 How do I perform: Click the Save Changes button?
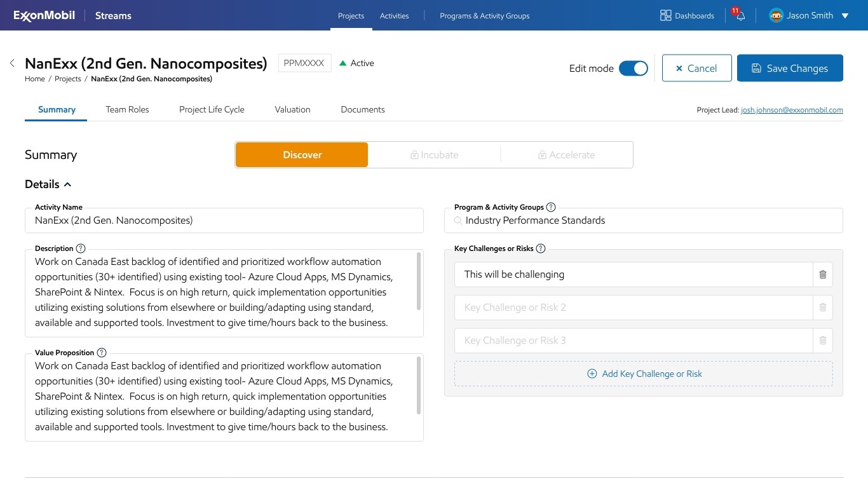[x=790, y=68]
